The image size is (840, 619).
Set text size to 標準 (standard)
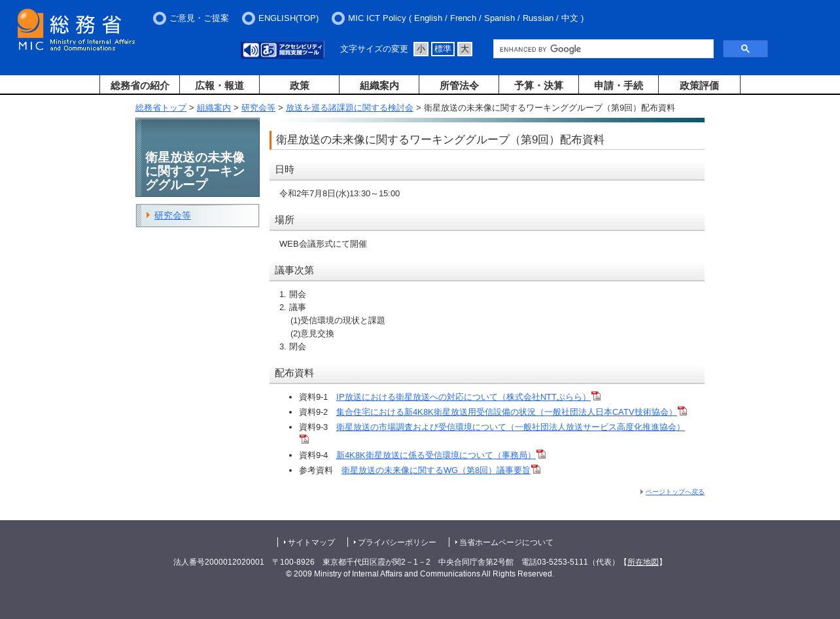(x=443, y=49)
